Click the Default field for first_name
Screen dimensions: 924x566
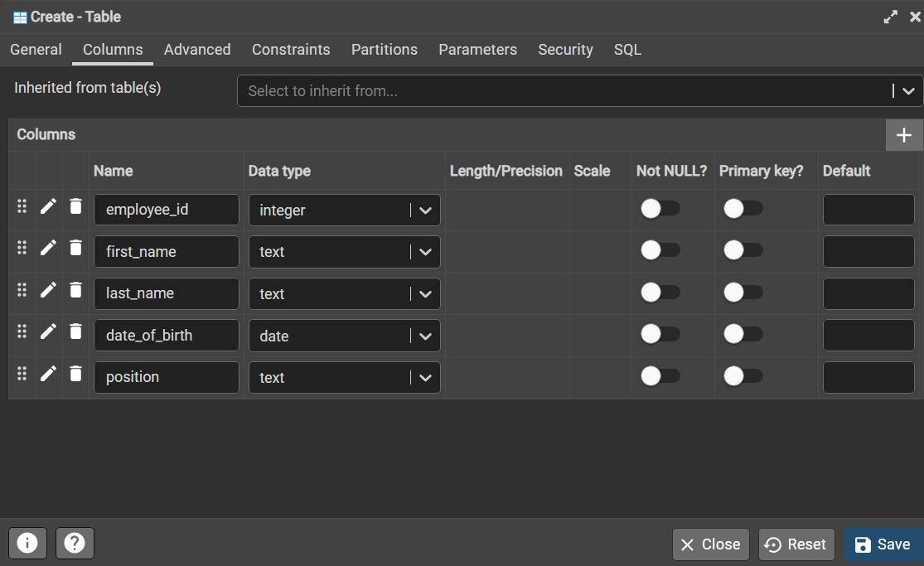click(868, 251)
